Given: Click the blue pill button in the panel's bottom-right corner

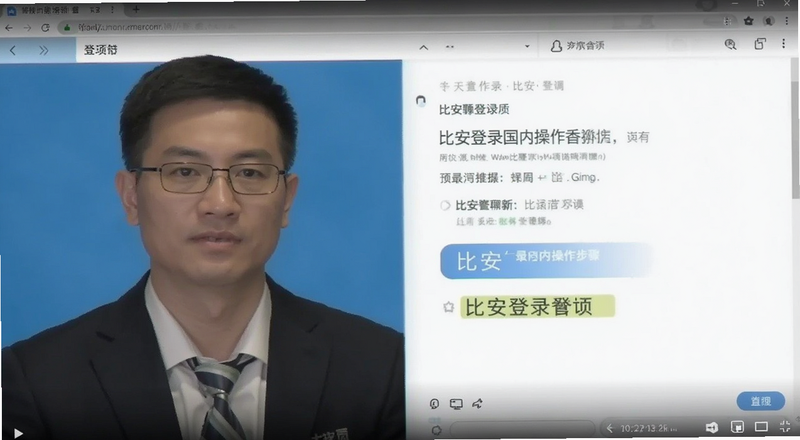Looking at the screenshot, I should pyautogui.click(x=761, y=401).
